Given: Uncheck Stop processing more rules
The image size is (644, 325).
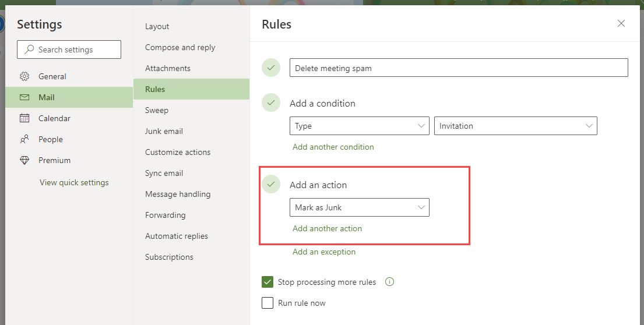Looking at the screenshot, I should 268,282.
